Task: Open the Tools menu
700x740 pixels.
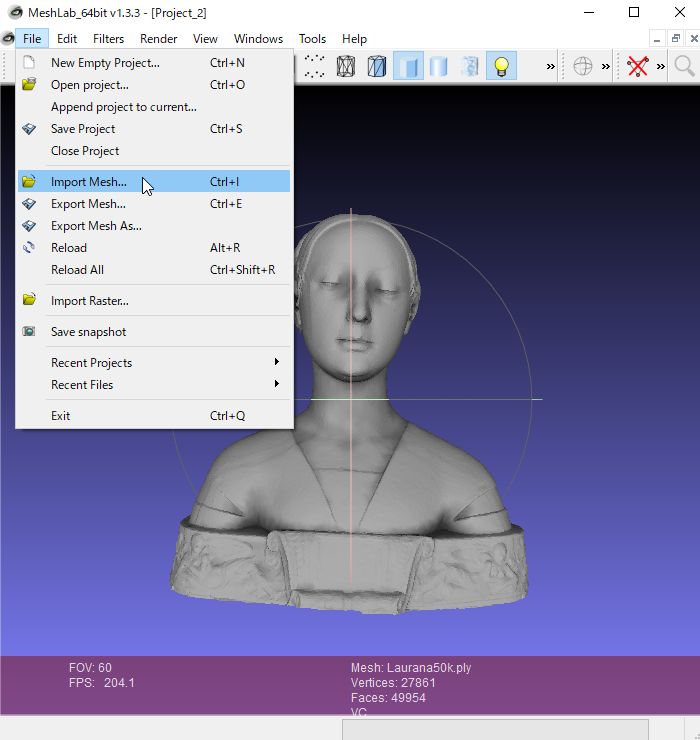Action: pos(312,39)
